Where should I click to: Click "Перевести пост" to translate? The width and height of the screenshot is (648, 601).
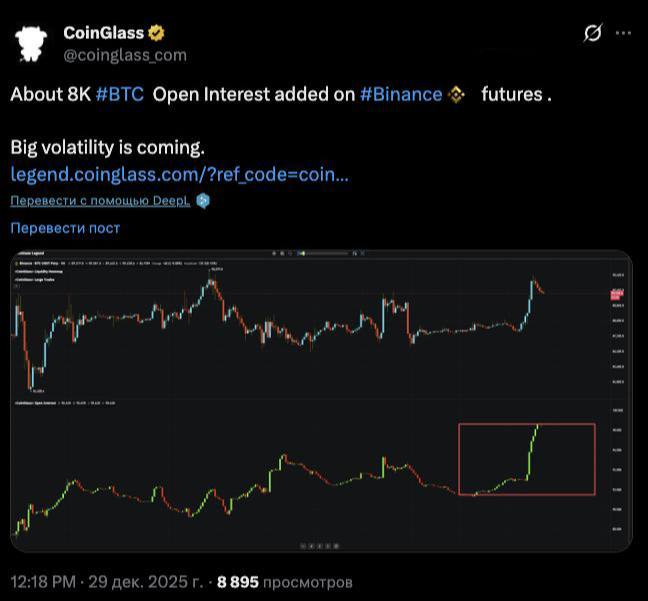click(x=65, y=228)
